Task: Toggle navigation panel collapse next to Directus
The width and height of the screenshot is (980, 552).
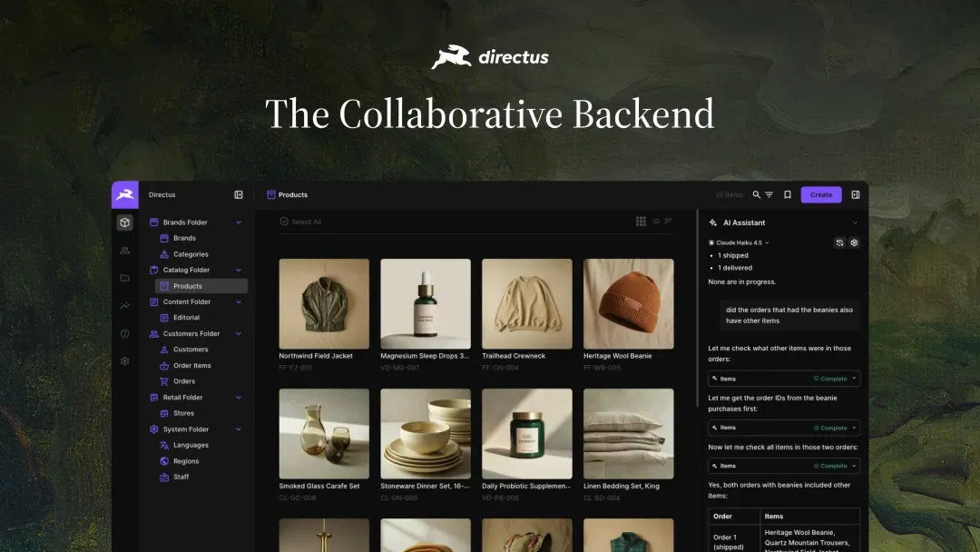Action: (239, 195)
